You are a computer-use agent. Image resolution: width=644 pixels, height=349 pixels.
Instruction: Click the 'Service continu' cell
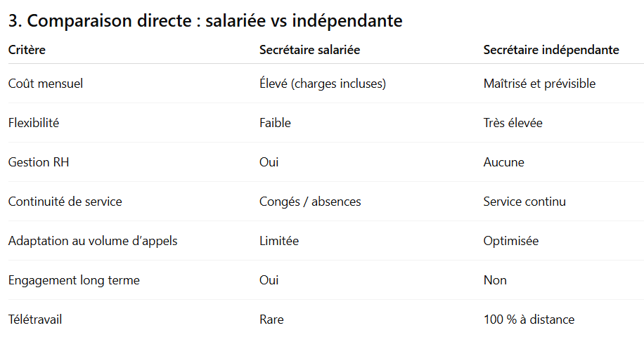pos(524,202)
